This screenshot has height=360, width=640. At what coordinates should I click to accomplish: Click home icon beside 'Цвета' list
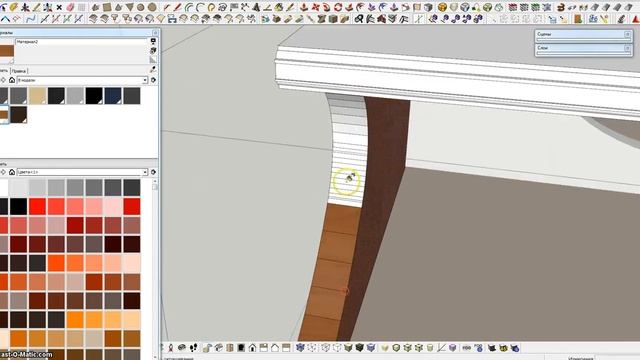(12, 172)
